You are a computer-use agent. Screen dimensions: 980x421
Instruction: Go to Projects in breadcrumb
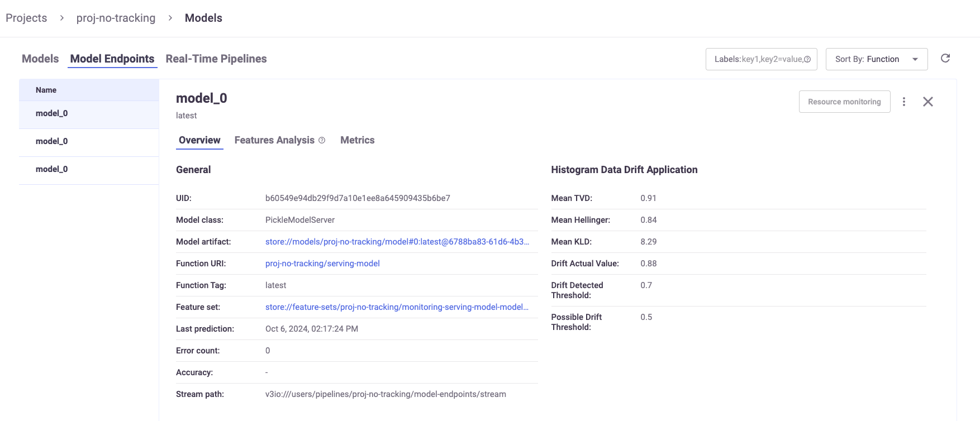(26, 18)
